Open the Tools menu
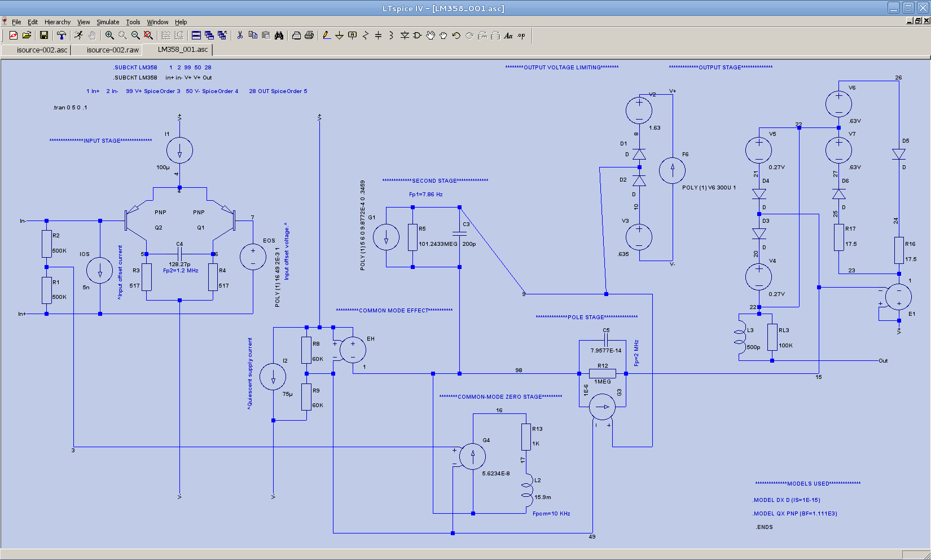The image size is (931, 560). 133,22
